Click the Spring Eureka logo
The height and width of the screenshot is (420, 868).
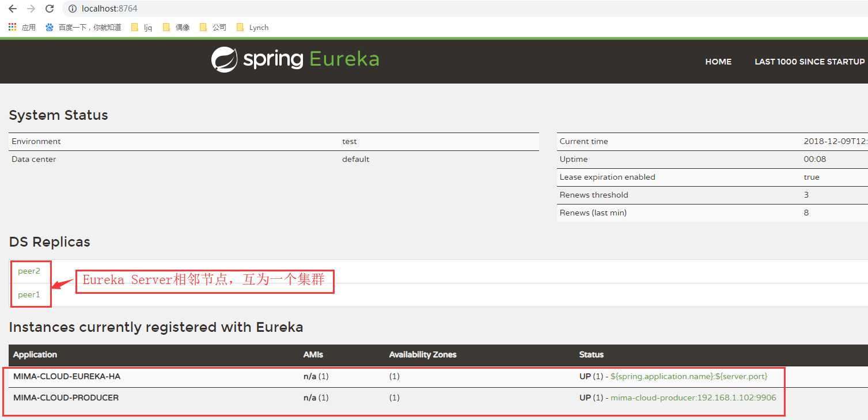coord(295,59)
